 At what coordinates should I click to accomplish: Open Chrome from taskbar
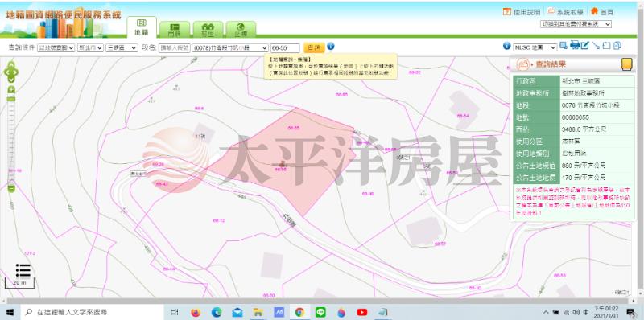pyautogui.click(x=299, y=312)
